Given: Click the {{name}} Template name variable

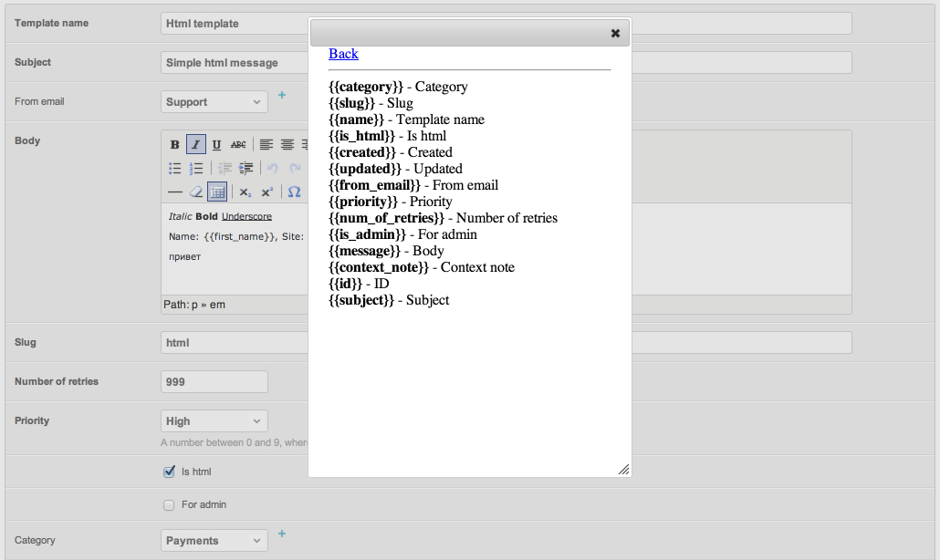Looking at the screenshot, I should tap(406, 119).
